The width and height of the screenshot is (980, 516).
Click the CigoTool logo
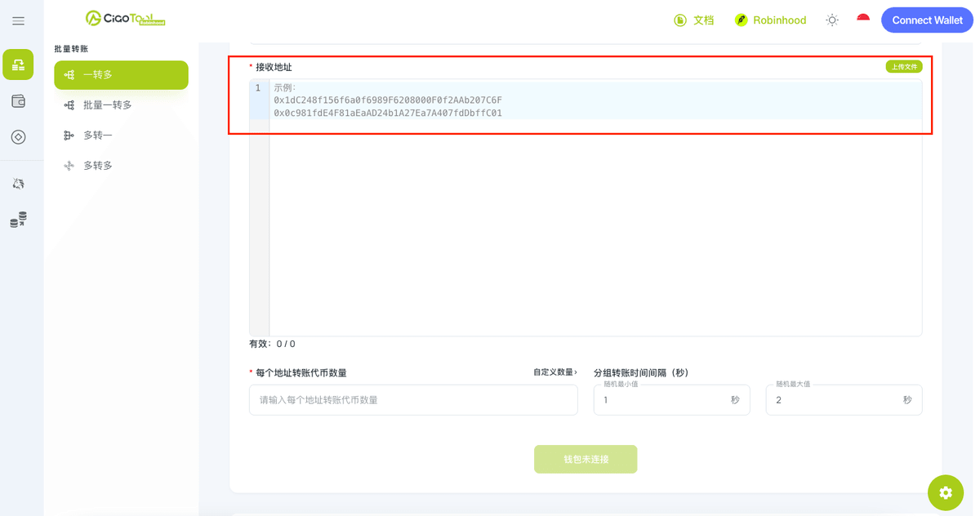click(125, 18)
